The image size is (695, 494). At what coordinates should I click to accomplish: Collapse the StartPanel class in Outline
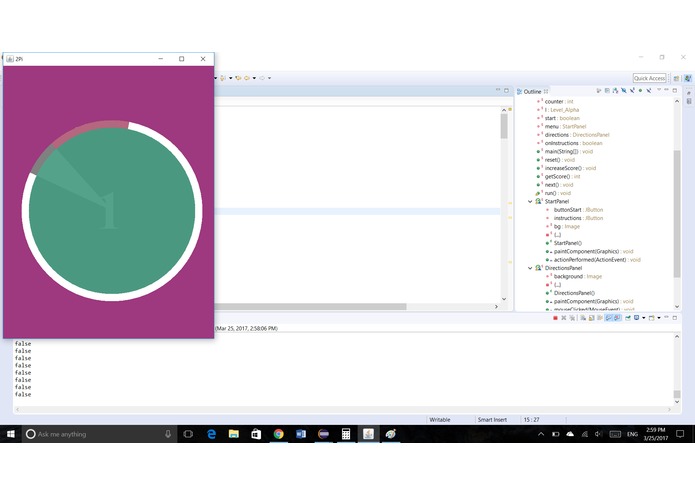pos(530,202)
